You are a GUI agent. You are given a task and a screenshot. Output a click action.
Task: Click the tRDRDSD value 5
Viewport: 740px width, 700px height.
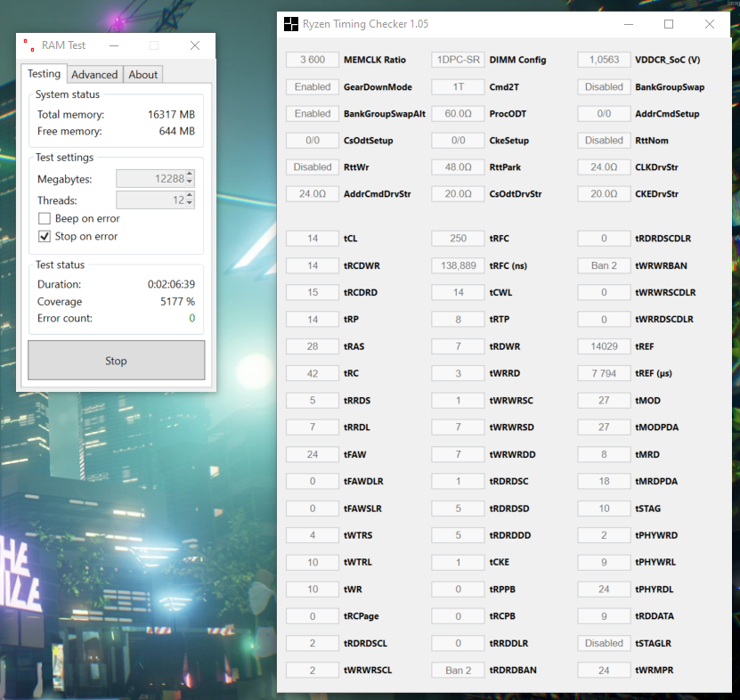click(x=458, y=509)
